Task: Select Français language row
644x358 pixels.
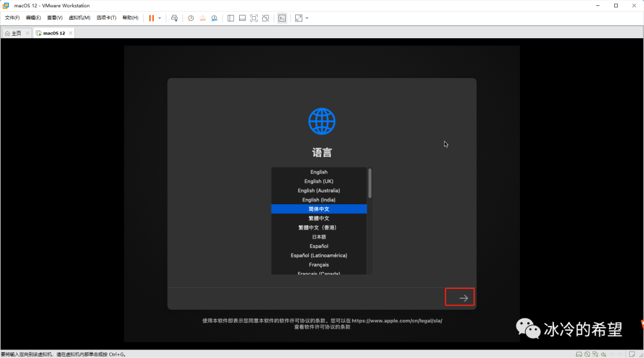Action: (318, 265)
